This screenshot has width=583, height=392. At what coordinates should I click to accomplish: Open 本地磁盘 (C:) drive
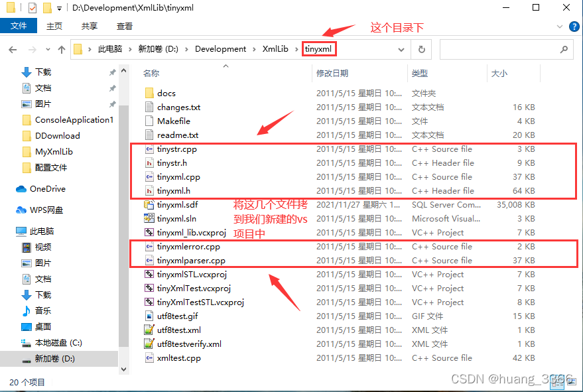tap(52, 343)
